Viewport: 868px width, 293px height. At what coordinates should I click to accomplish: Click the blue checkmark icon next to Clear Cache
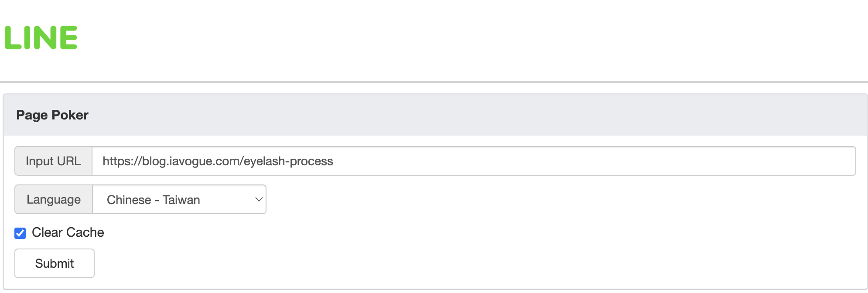[x=20, y=233]
